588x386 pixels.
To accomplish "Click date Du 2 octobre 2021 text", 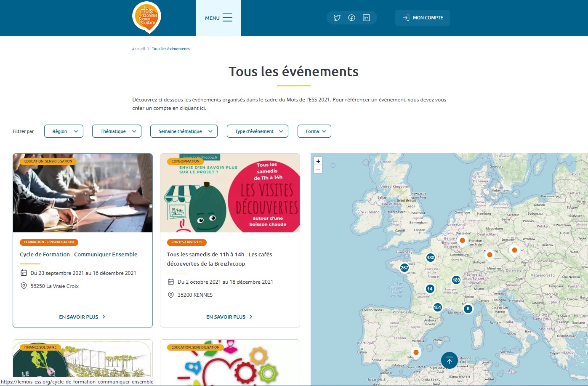I will coord(226,282).
